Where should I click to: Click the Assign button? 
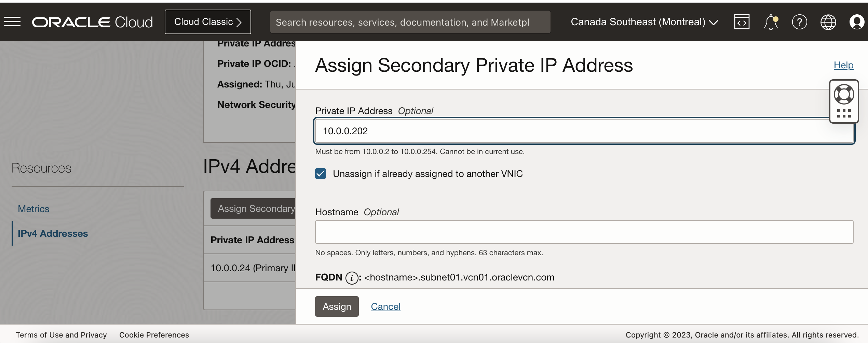pyautogui.click(x=337, y=306)
